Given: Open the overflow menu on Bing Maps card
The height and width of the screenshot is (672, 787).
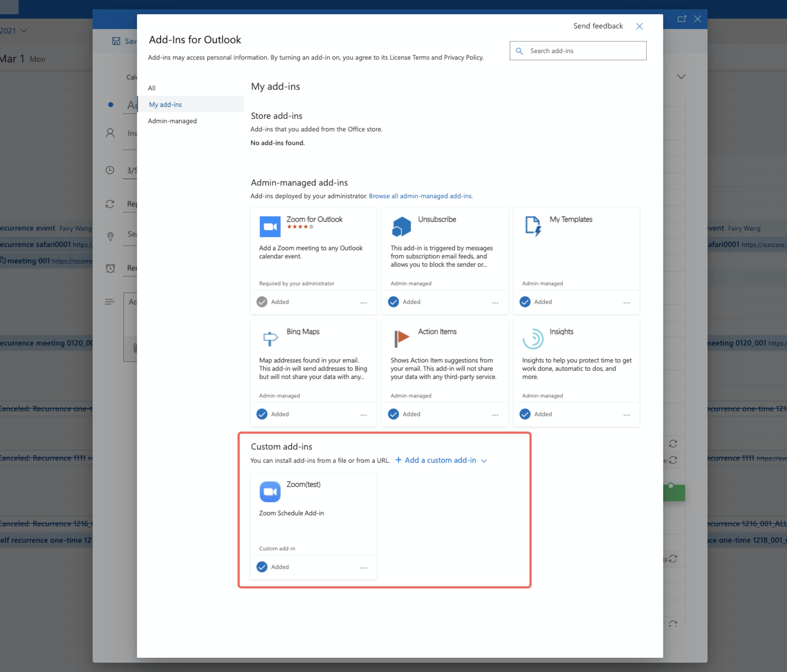Looking at the screenshot, I should 363,415.
